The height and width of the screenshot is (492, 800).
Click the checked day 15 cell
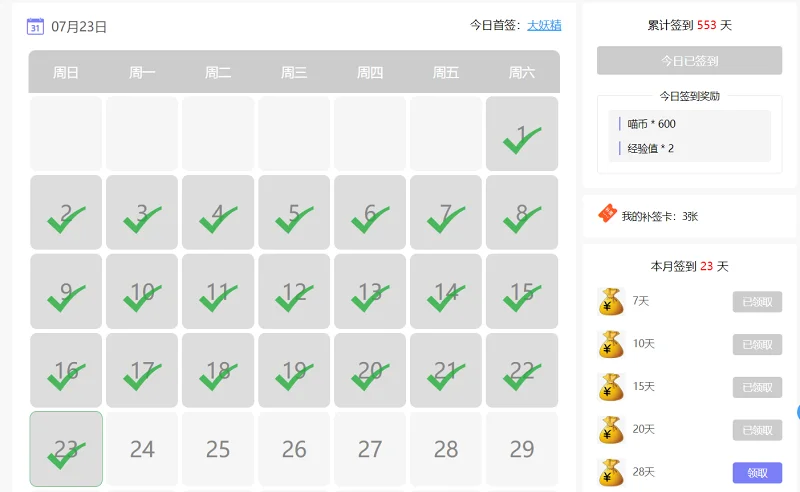pyautogui.click(x=522, y=291)
